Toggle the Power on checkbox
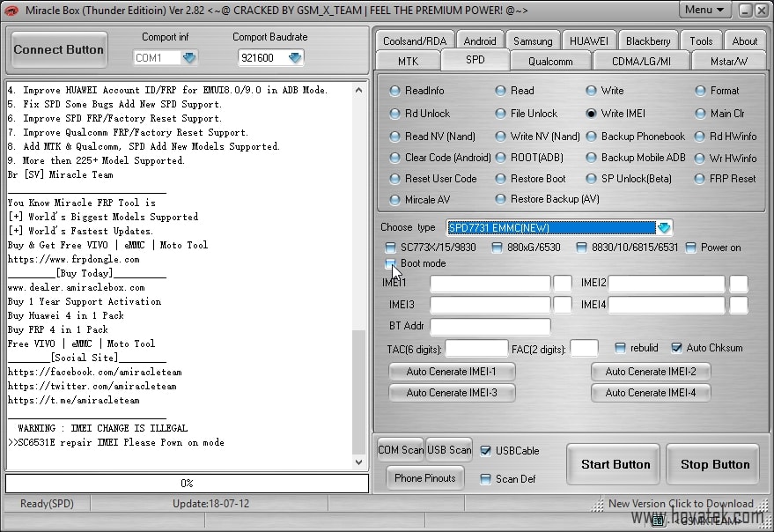Screen dimensions: 774x532 690,248
